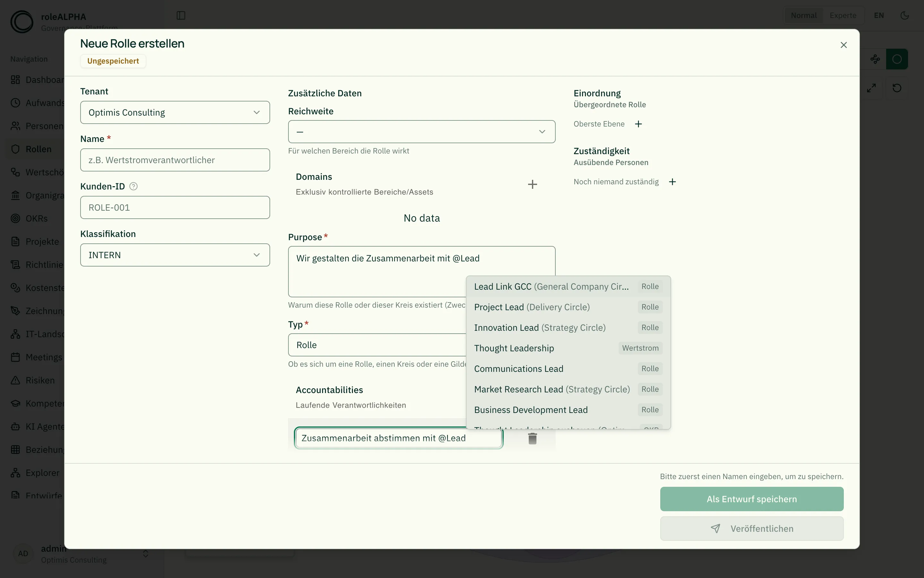Add a new Domain with plus icon
The image size is (924, 578).
[x=532, y=184]
